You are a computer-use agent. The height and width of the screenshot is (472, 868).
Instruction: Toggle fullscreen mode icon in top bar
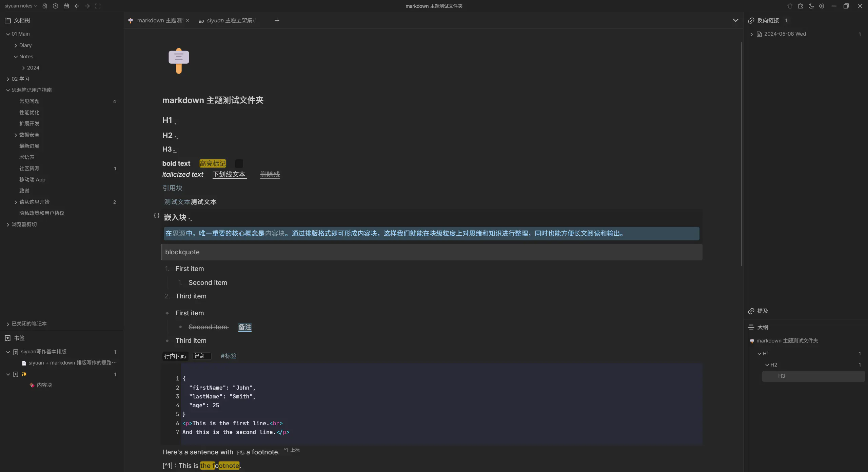[x=98, y=6]
